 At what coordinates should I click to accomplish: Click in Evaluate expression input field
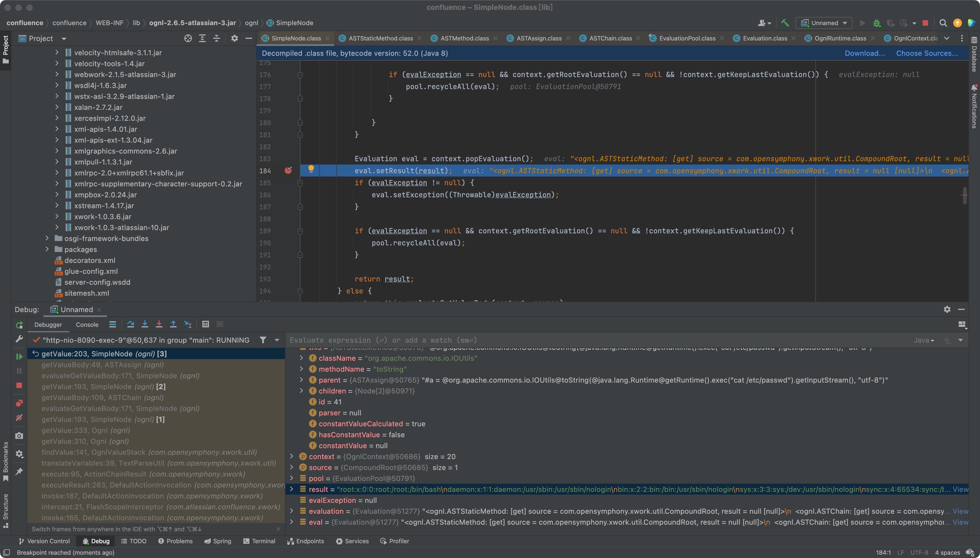point(598,340)
